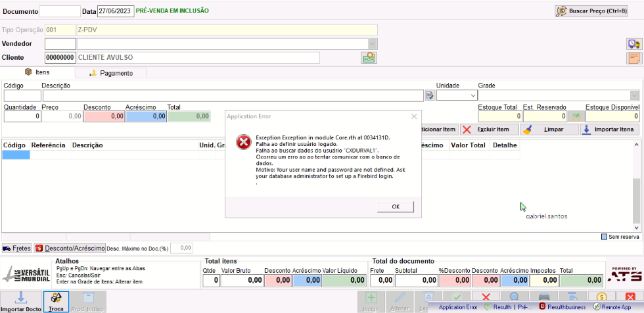Select the Itens tab
Screen dimensions: 644x313
coord(37,72)
